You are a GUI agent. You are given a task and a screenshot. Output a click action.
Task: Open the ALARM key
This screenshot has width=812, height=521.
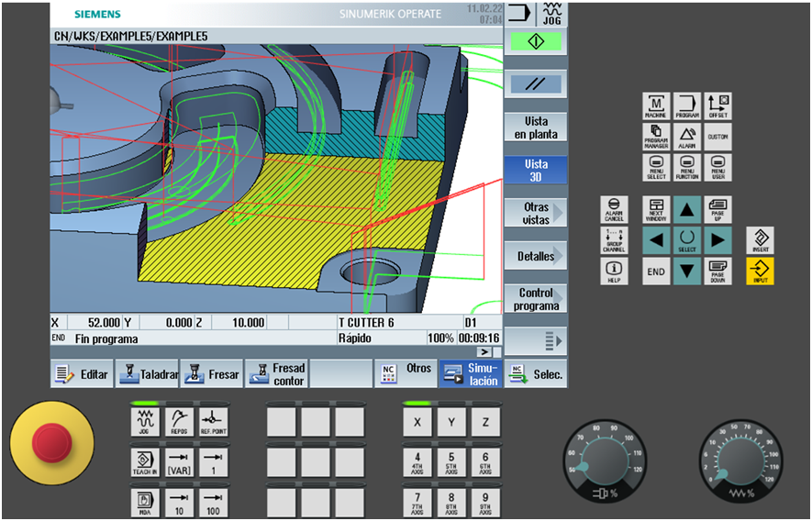687,137
